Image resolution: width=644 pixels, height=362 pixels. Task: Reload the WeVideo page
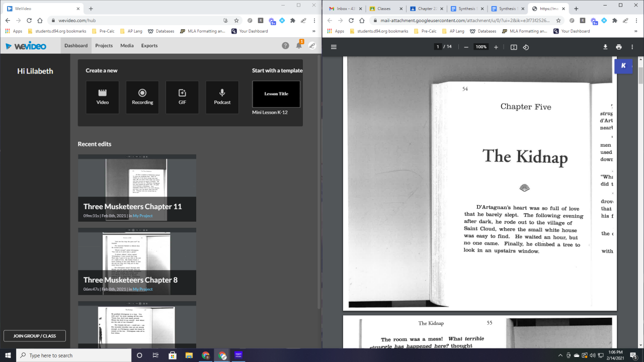coord(29,21)
